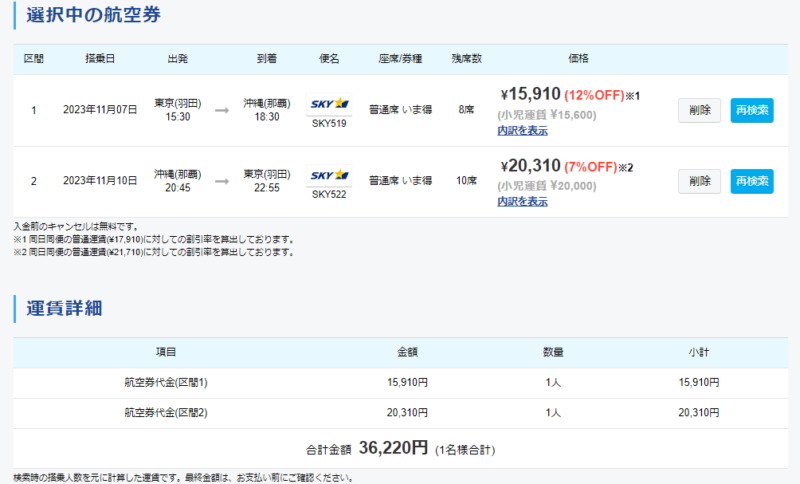
Task: Show breakdown via 内訳を表示 under ¥20,310
Action: click(522, 201)
